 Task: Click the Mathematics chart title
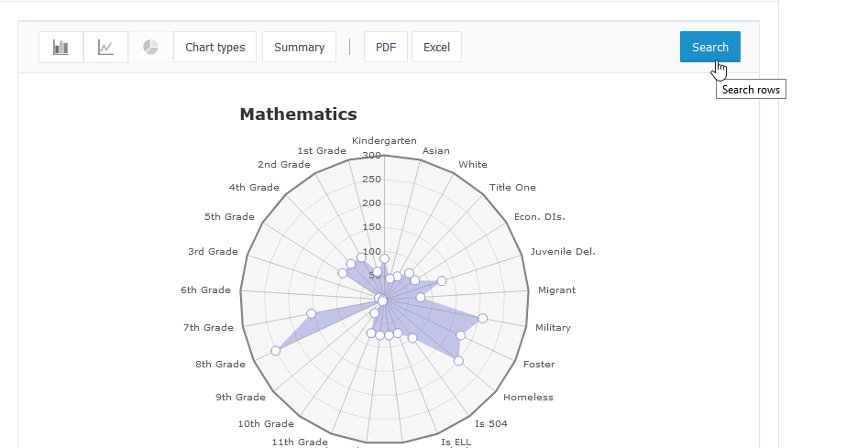coord(299,114)
